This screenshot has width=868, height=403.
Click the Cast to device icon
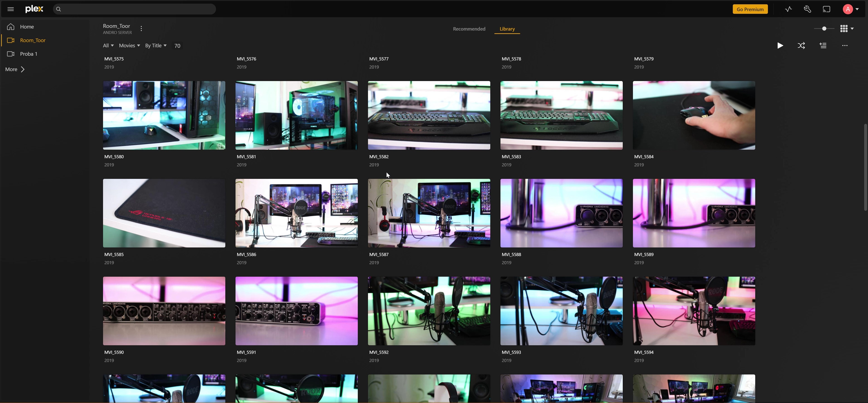826,9
